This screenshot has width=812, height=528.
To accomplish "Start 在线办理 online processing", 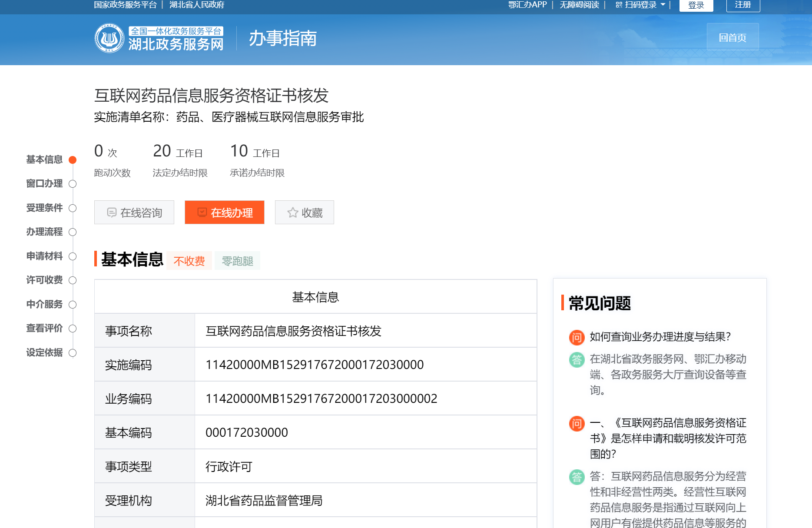I will click(x=225, y=213).
